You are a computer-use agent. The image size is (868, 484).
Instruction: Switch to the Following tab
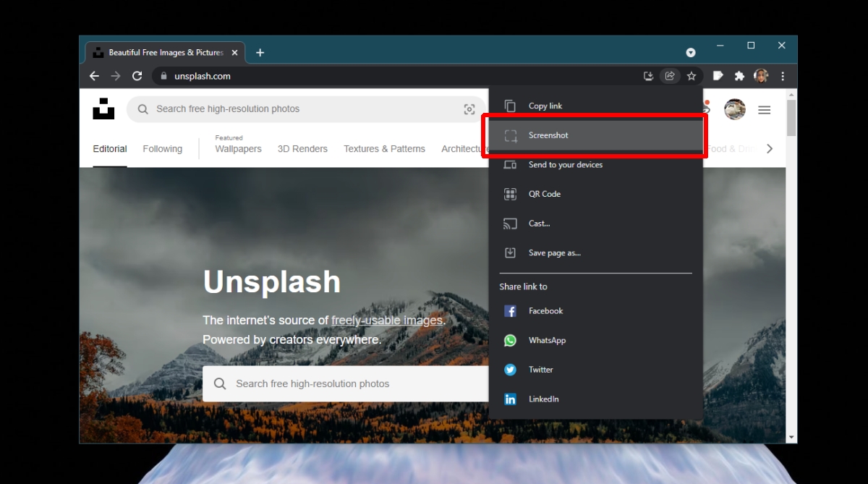pos(162,149)
